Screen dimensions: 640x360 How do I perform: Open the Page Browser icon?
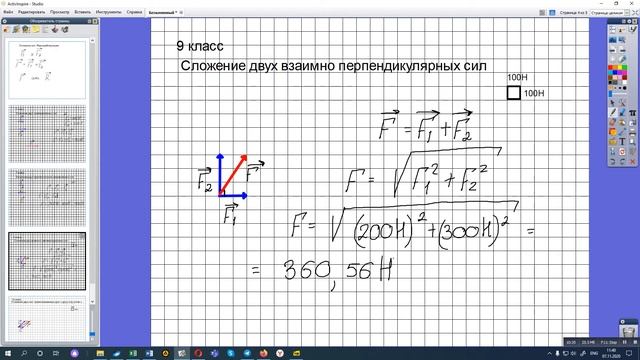tap(5, 29)
